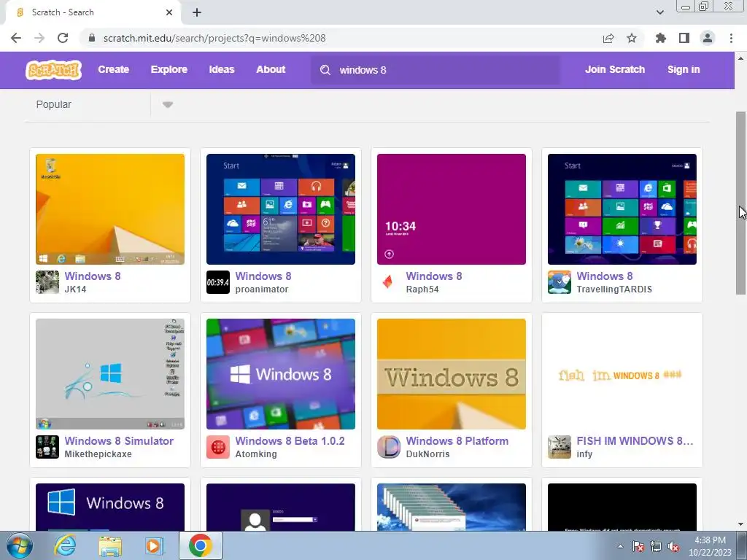Image resolution: width=747 pixels, height=560 pixels.
Task: Click TravellingTARDIS avatar icon
Action: pos(560,282)
